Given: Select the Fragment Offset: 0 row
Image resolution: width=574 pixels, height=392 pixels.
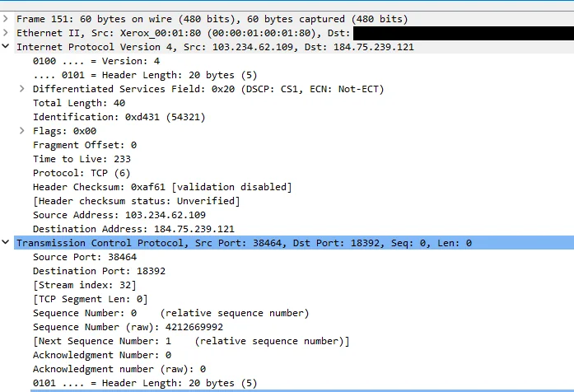Looking at the screenshot, I should click(294, 145).
